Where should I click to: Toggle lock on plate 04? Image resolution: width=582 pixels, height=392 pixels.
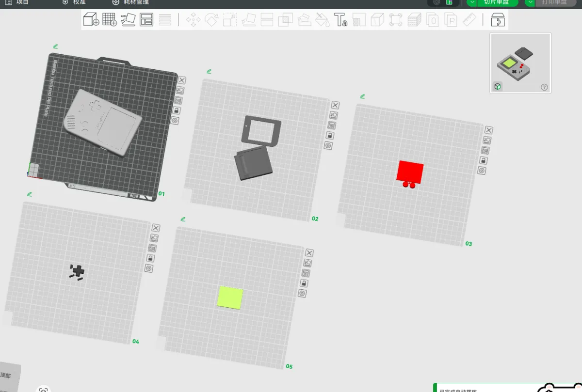tap(150, 258)
